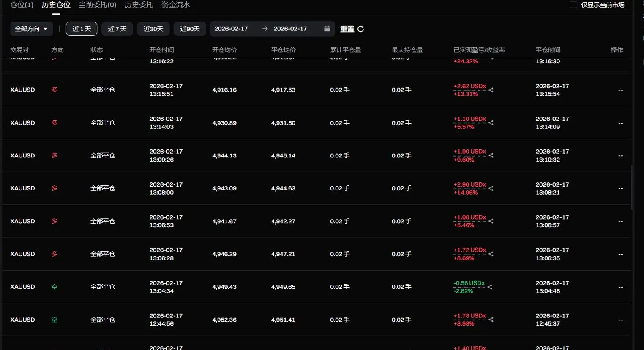The height and width of the screenshot is (350, 644).
Task: Click the 累计平仓量 column header
Action: (x=346, y=50)
